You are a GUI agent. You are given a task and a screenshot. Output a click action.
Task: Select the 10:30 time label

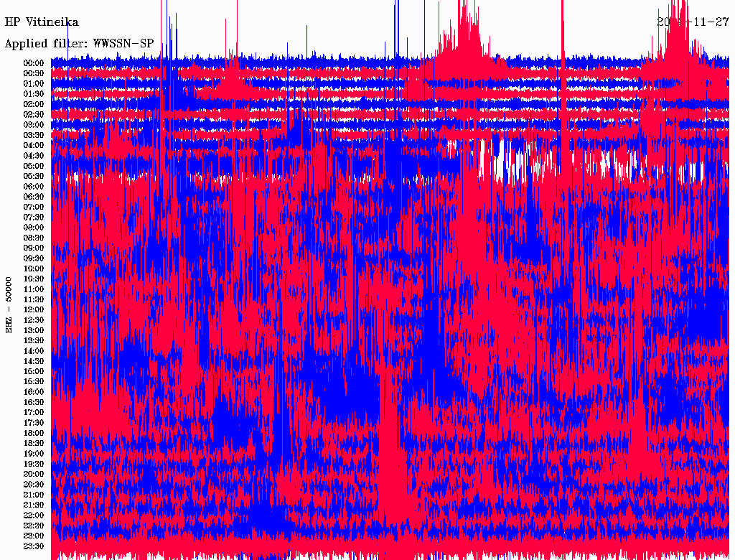[x=34, y=279]
